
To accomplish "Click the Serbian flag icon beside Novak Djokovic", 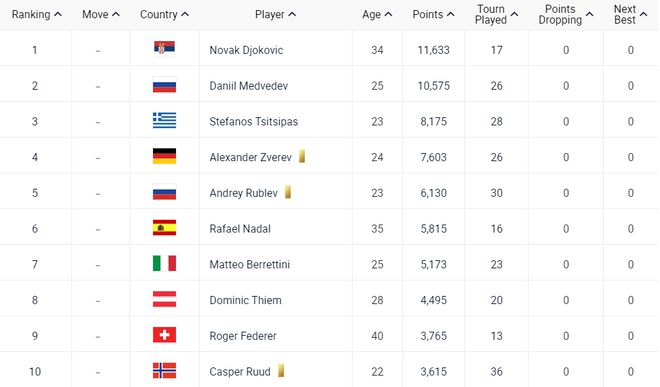I will point(164,48).
